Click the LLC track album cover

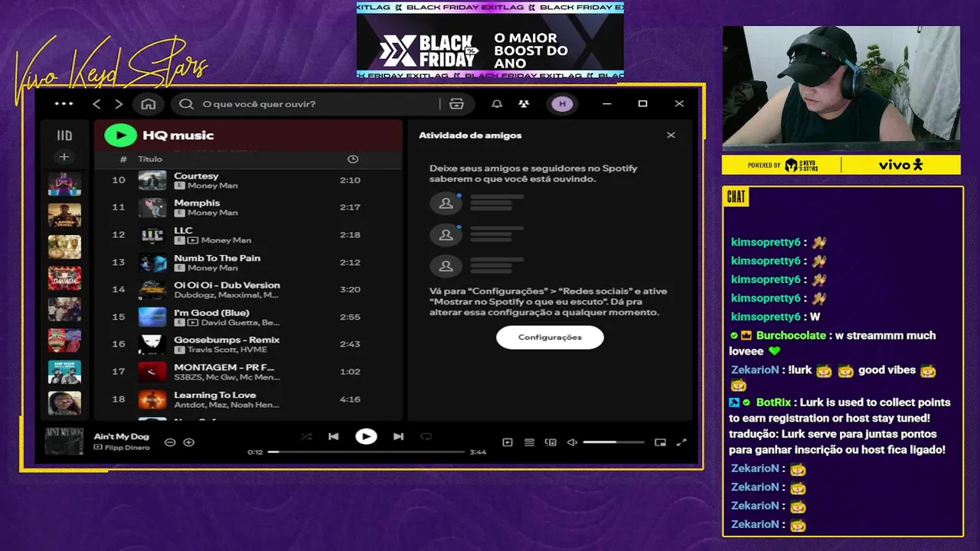pyautogui.click(x=152, y=235)
